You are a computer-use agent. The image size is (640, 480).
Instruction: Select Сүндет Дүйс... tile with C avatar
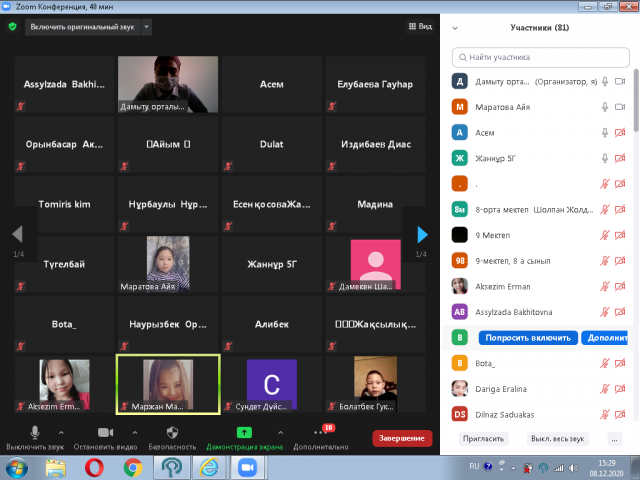[x=271, y=384]
